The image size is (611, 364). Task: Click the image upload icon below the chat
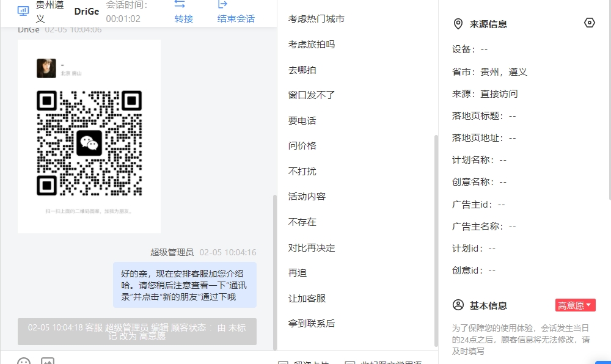point(48,361)
